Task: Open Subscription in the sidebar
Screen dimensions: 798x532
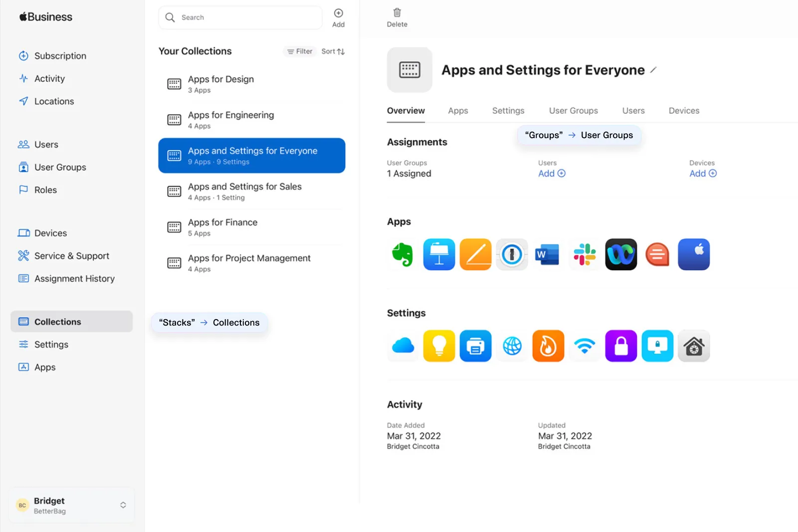Action: pyautogui.click(x=52, y=56)
